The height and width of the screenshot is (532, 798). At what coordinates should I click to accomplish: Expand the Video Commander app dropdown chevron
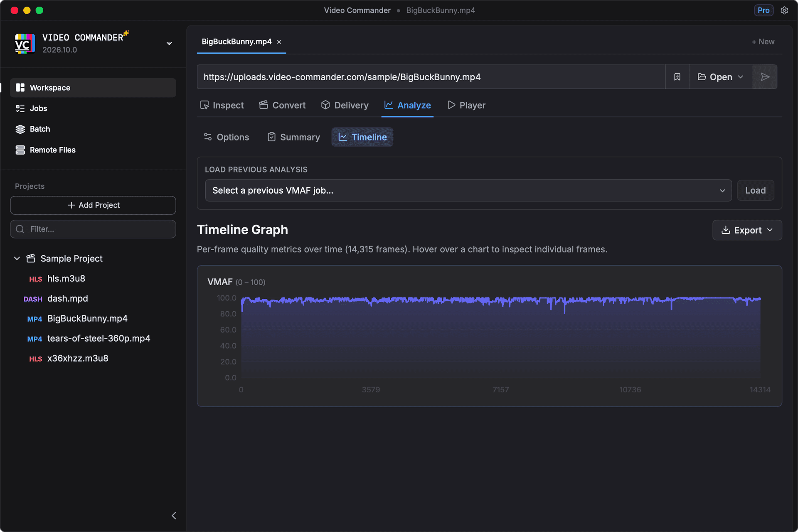pos(169,44)
